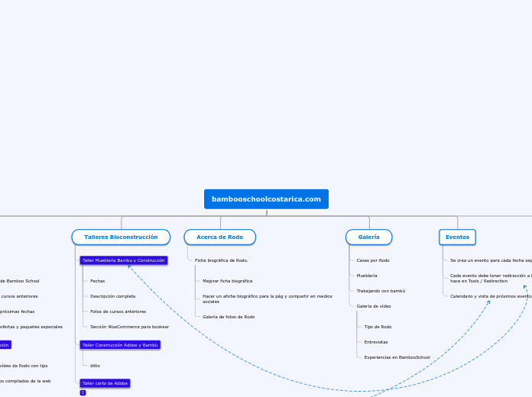Select video de Rodo con tips

coord(24,366)
